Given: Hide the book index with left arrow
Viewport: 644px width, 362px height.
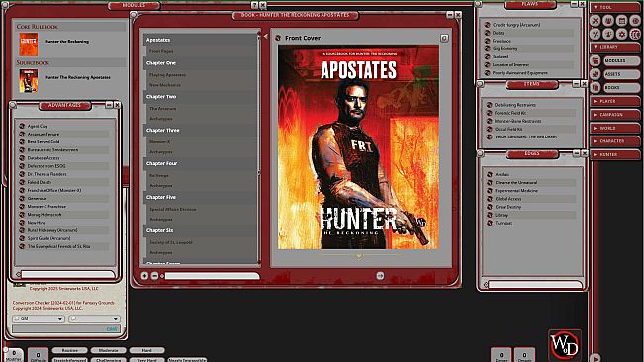Looking at the screenshot, I should [x=266, y=37].
